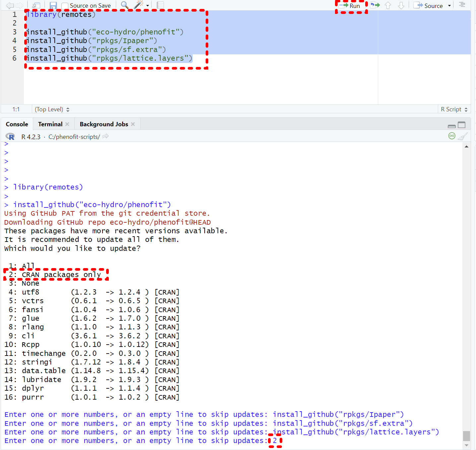Minimize the Console pane

(451, 126)
